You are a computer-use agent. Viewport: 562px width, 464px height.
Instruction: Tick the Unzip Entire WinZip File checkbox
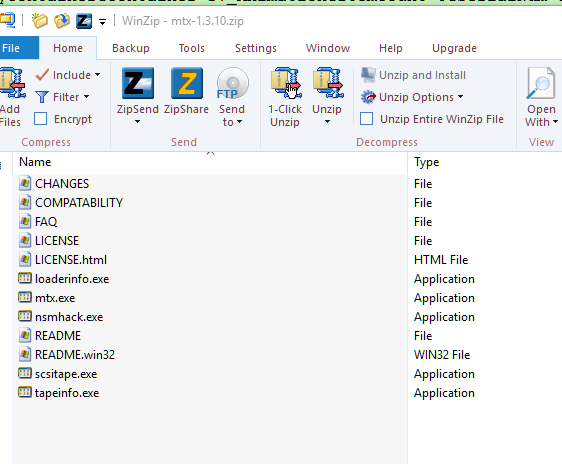click(366, 119)
